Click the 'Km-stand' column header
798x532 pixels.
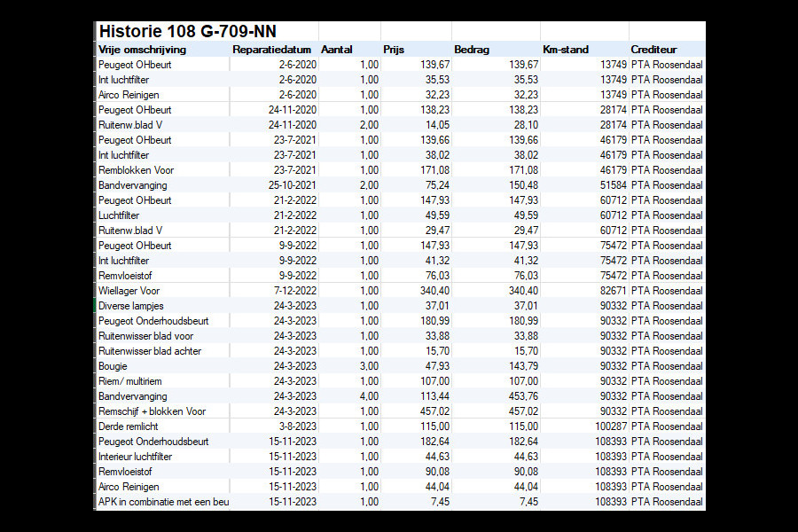[566, 50]
